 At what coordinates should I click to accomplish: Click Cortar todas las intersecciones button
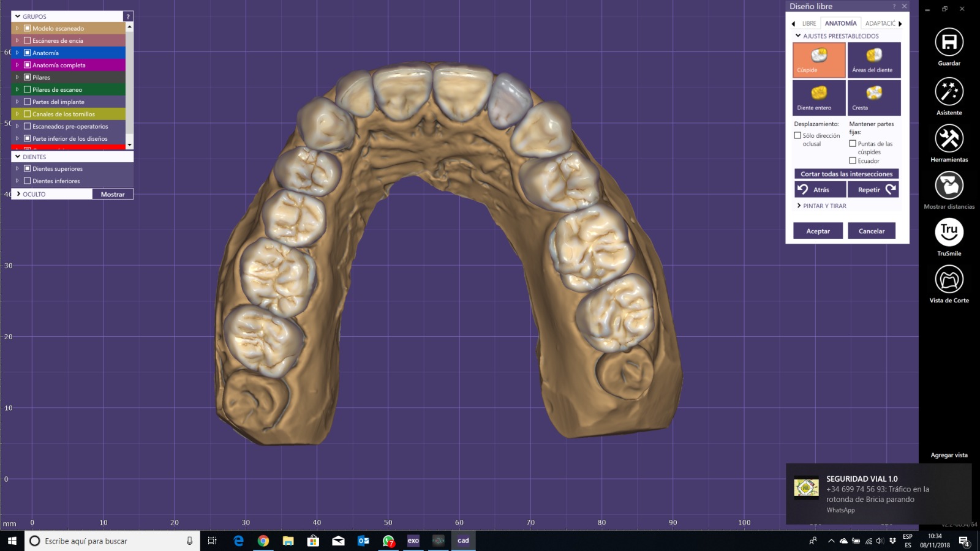pyautogui.click(x=846, y=174)
